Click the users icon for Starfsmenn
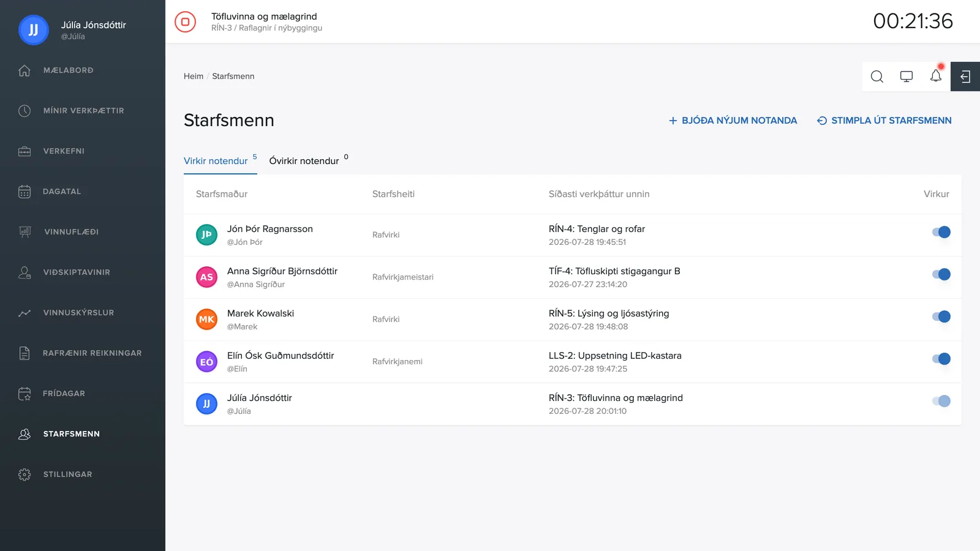Viewport: 980px width, 551px height. click(24, 434)
